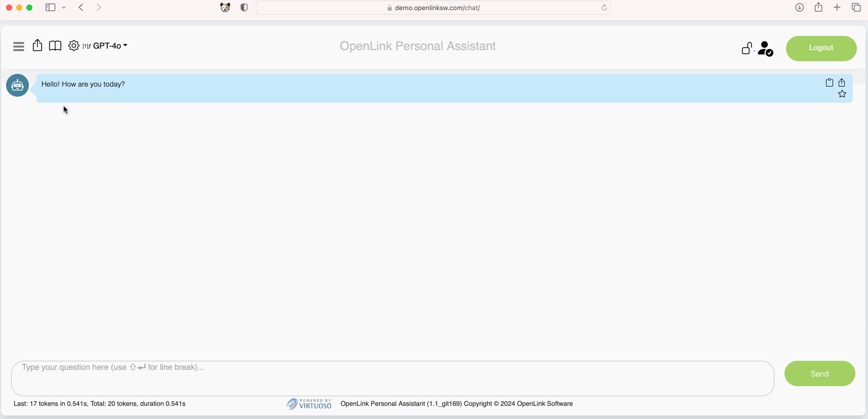The image size is (868, 419).
Task: Copy the message to clipboard
Action: [x=830, y=82]
